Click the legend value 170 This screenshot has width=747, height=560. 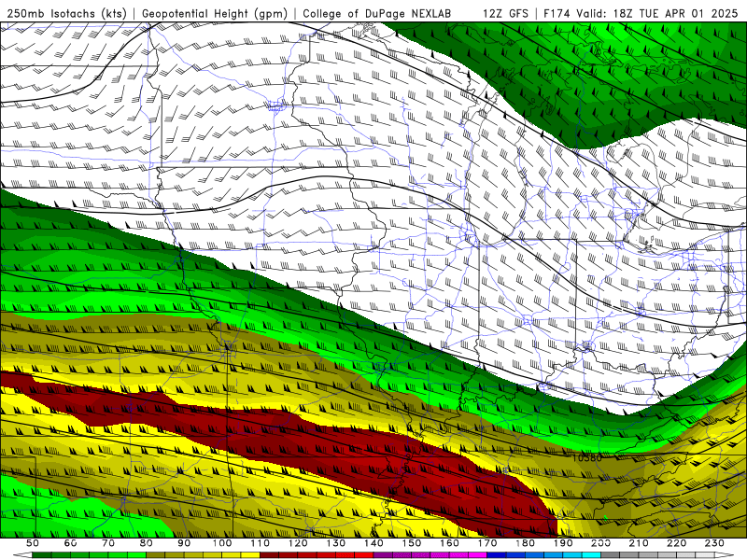tap(487, 543)
